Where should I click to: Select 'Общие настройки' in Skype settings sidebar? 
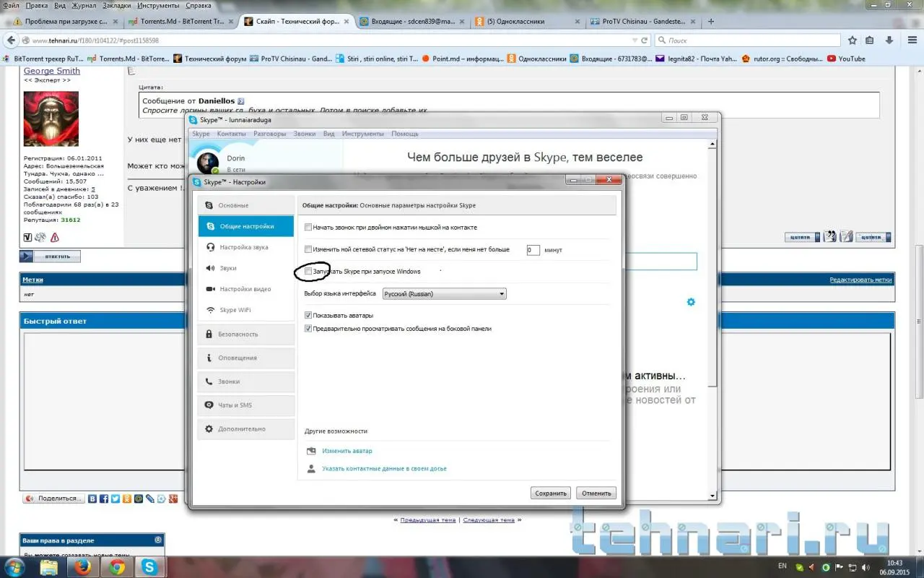245,226
